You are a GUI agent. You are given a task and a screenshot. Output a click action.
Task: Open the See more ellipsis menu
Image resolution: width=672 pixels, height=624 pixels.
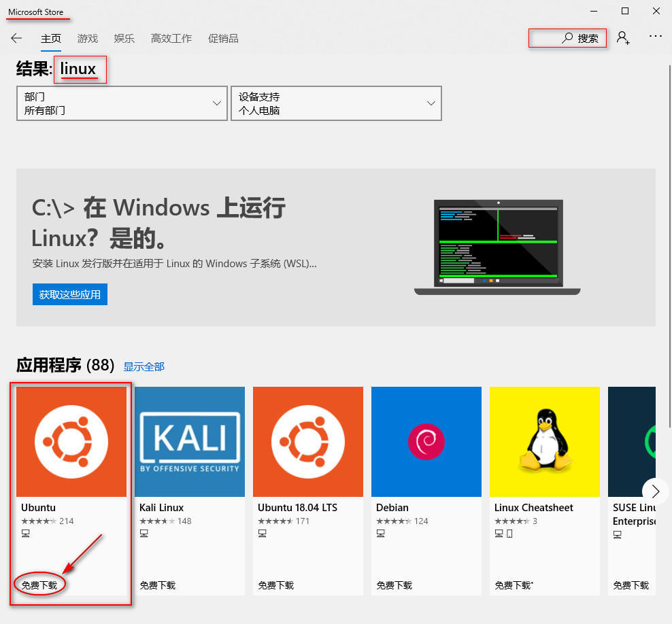pos(655,38)
